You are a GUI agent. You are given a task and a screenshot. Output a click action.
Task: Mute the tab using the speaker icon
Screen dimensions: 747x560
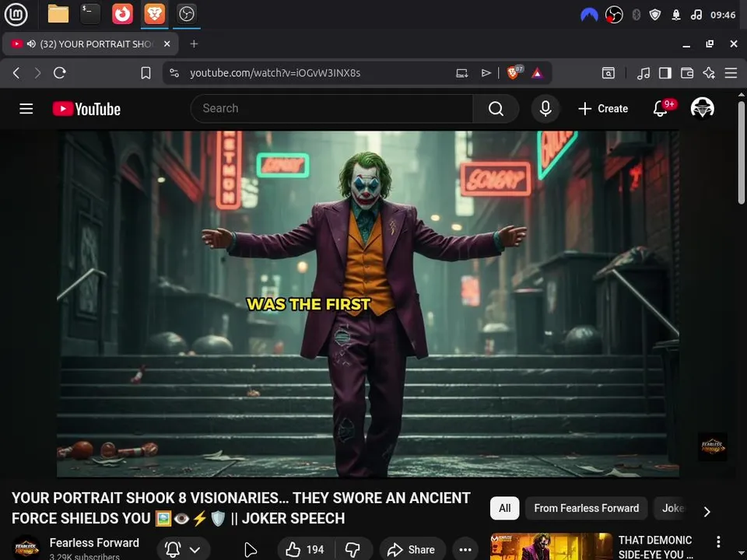(31, 44)
